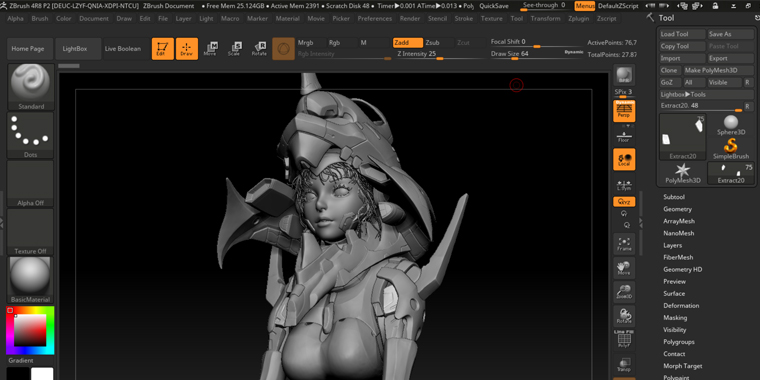
Task: Click the Rotate view navigation button
Action: click(x=624, y=316)
